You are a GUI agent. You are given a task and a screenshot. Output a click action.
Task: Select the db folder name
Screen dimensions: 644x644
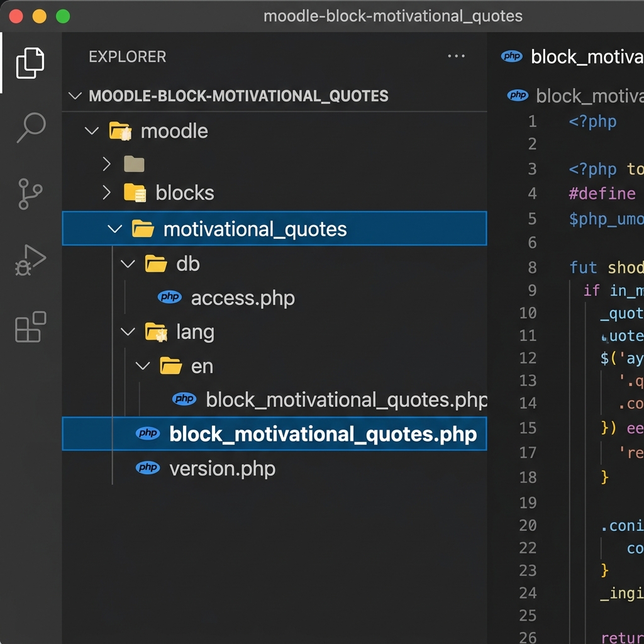188,264
